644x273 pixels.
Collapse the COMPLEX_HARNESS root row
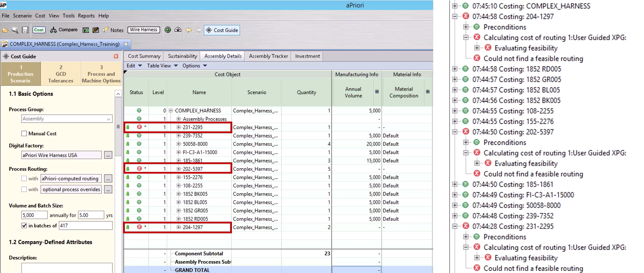coord(170,111)
